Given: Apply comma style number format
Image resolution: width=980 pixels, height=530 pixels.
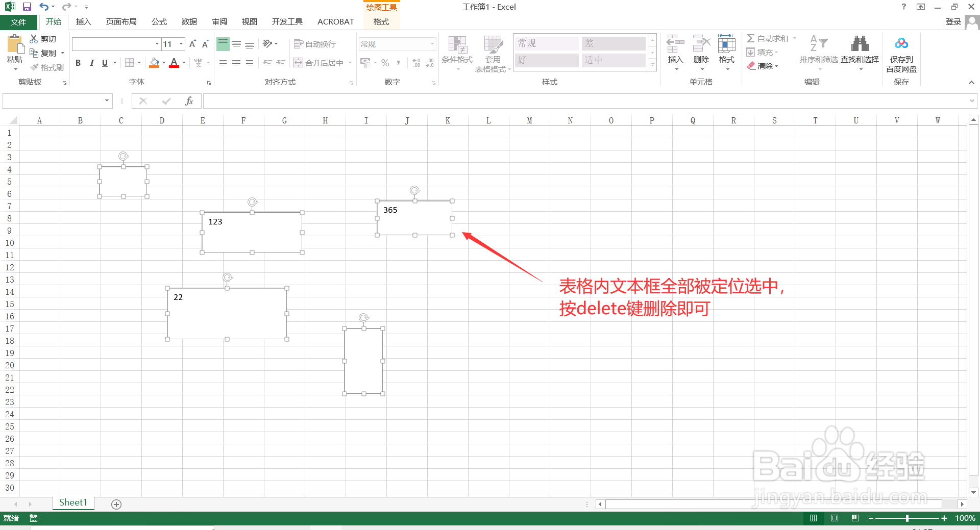Looking at the screenshot, I should (x=398, y=63).
